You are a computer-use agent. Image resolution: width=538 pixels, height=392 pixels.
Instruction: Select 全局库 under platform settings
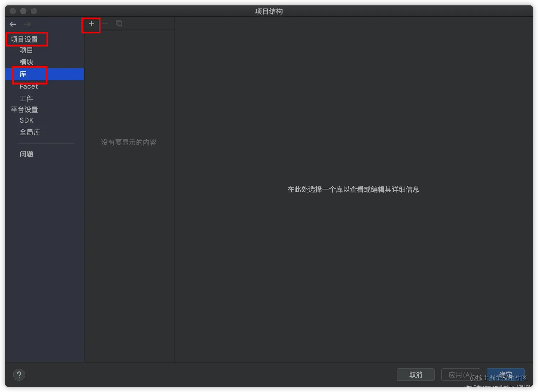tap(30, 132)
